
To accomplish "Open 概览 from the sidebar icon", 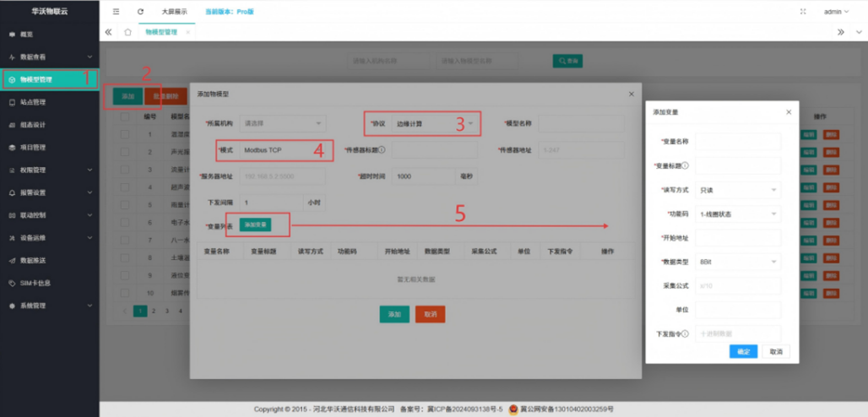I will (12, 35).
